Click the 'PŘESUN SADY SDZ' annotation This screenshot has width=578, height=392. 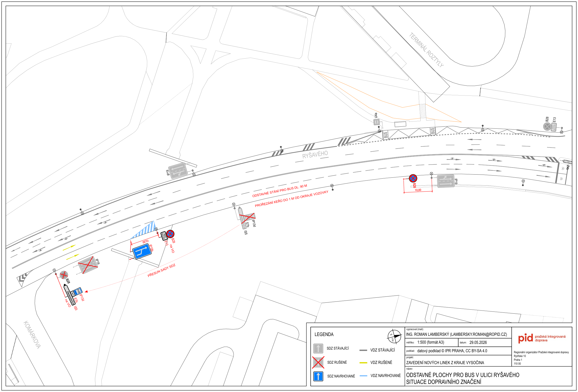click(161, 270)
